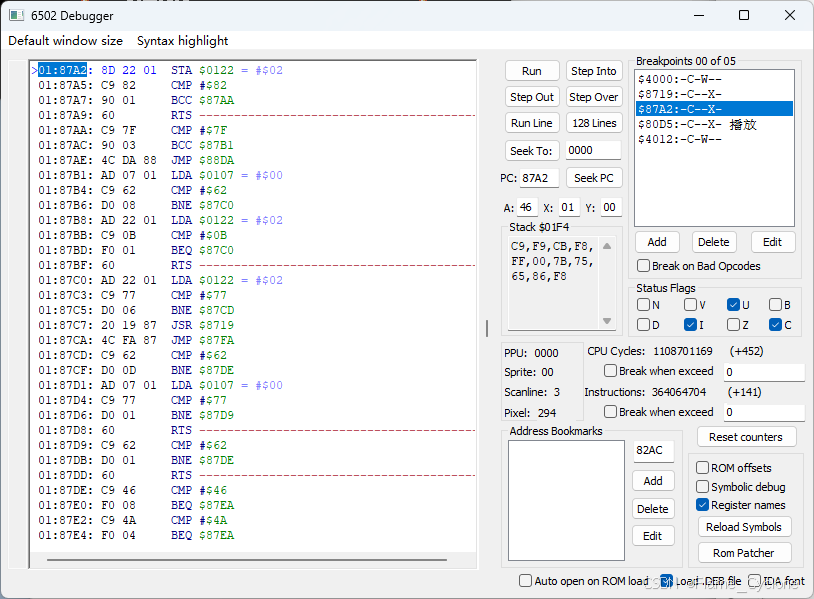Click the Seek To address field
The width and height of the screenshot is (814, 599).
point(593,151)
